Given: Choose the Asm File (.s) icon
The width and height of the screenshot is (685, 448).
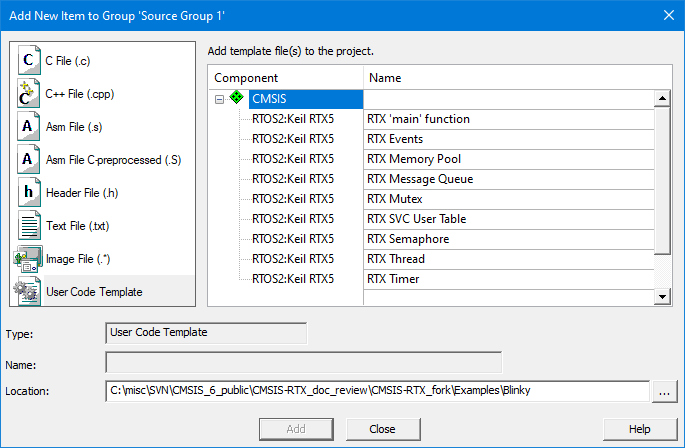Looking at the screenshot, I should 29,126.
